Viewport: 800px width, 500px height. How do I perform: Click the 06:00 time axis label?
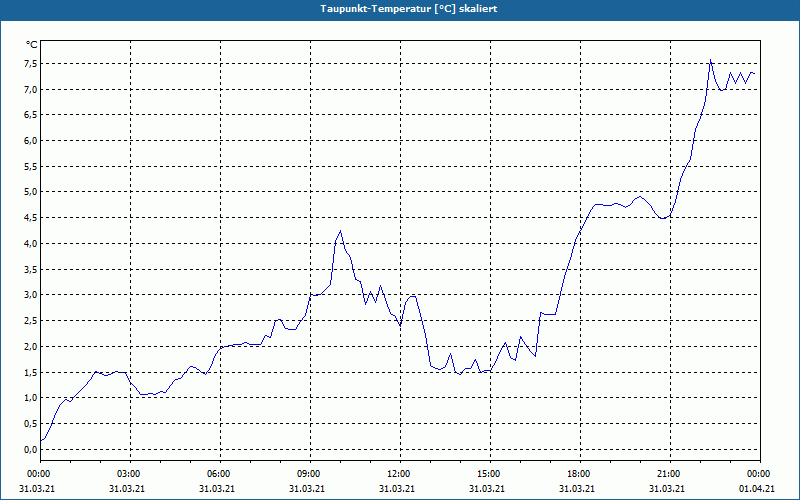(220, 474)
